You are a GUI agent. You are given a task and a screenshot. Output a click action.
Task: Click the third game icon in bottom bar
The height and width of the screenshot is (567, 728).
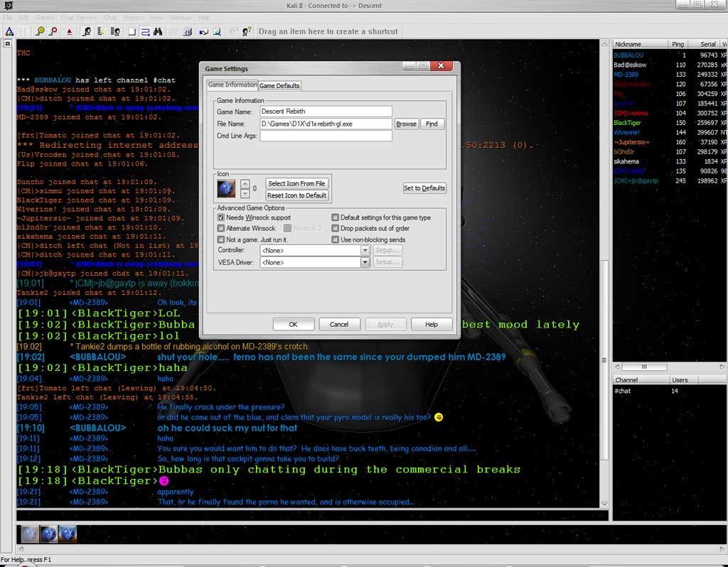point(68,534)
